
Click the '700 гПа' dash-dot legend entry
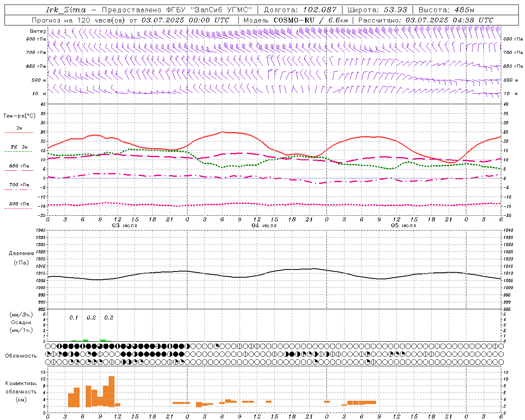(x=19, y=185)
